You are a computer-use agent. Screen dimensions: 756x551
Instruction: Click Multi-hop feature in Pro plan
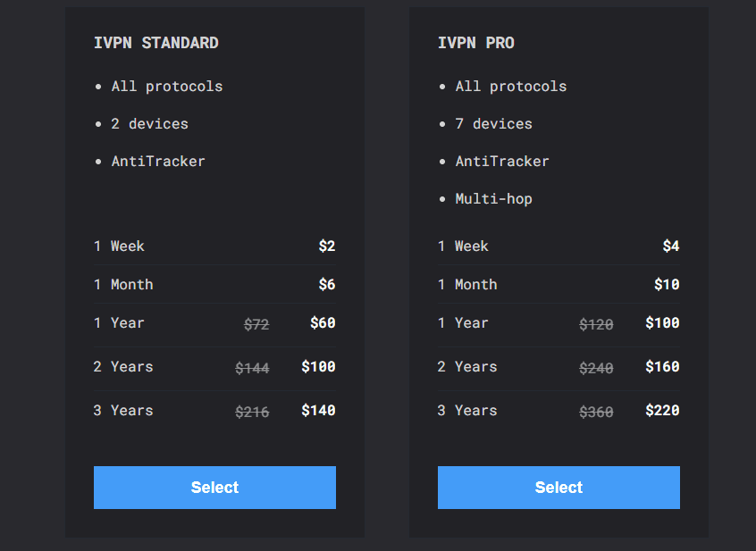pos(493,198)
